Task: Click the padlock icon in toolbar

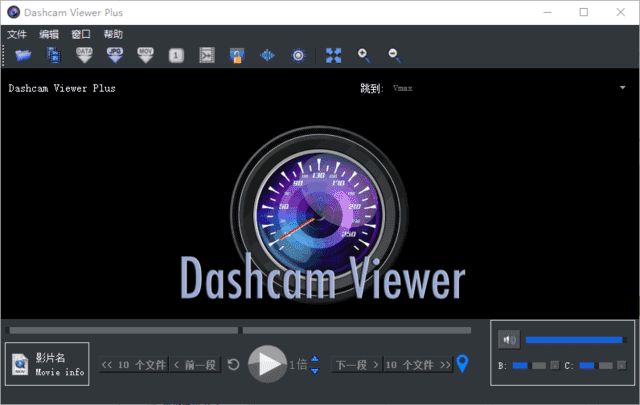Action: tap(237, 55)
